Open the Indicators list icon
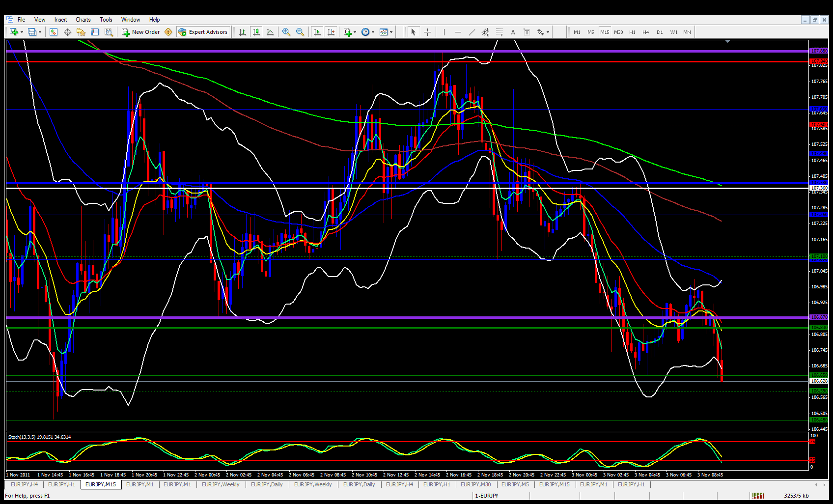The width and height of the screenshot is (833, 504). [x=348, y=32]
